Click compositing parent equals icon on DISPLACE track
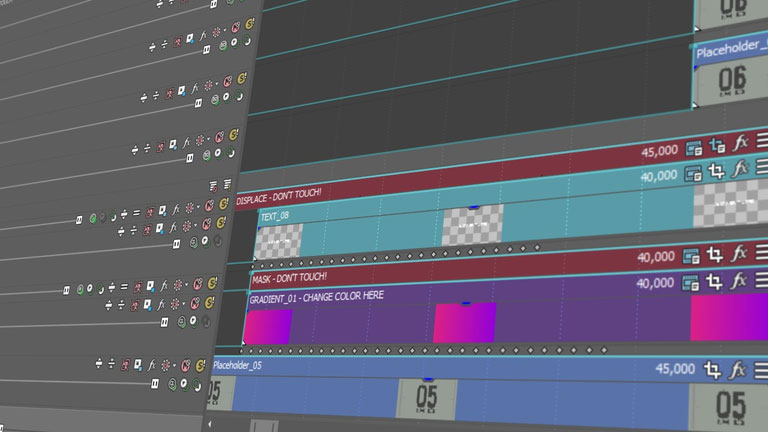Screen dimensions: 768x432 tap(136, 212)
